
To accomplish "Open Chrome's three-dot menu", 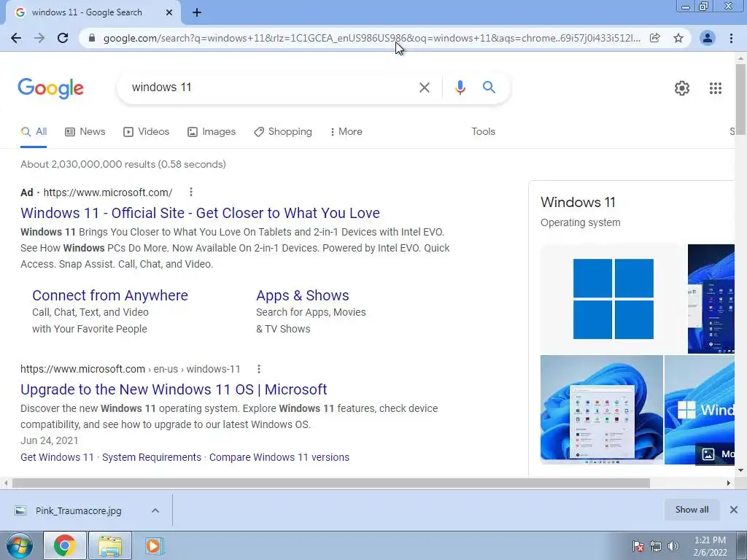I will [x=731, y=38].
